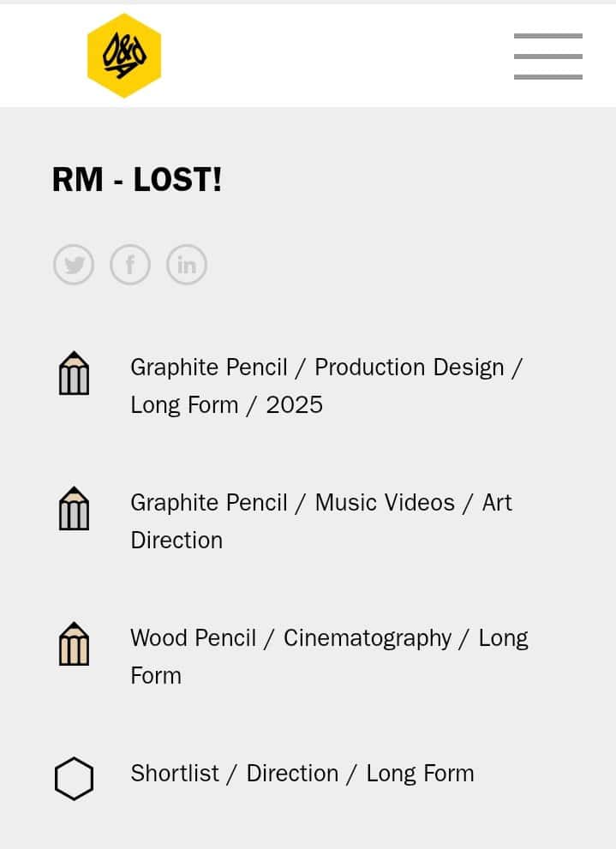
Task: Share the page on Facebook
Action: (x=130, y=265)
